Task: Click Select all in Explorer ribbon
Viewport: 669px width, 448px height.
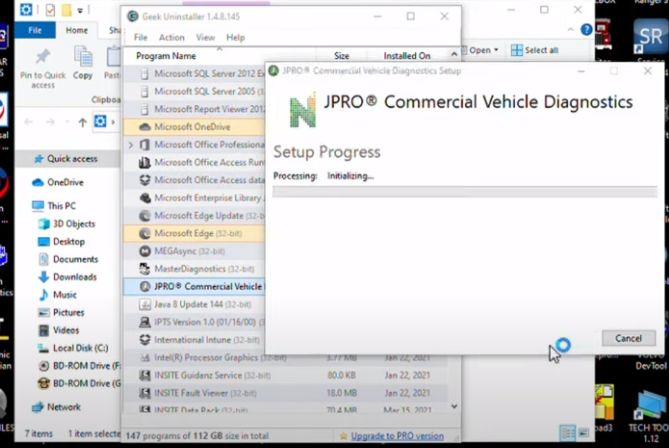Action: [535, 50]
